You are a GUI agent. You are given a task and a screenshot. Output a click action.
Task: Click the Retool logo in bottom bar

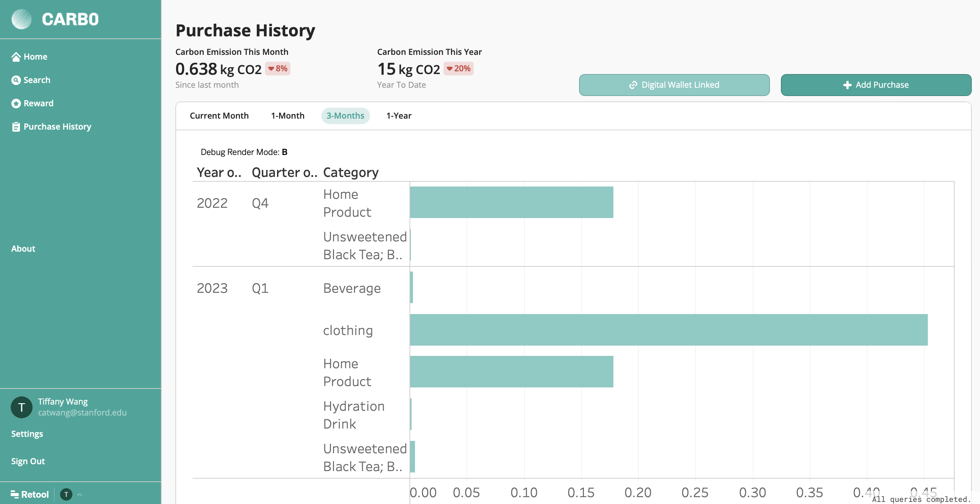30,494
